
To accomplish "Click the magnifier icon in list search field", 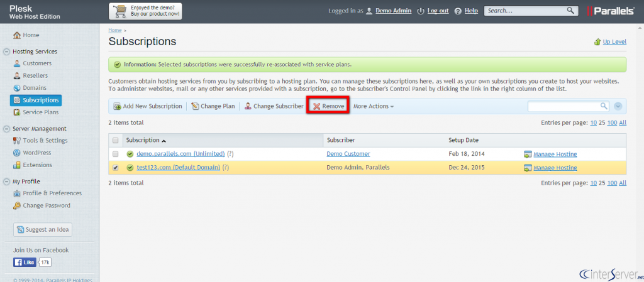I will [604, 106].
